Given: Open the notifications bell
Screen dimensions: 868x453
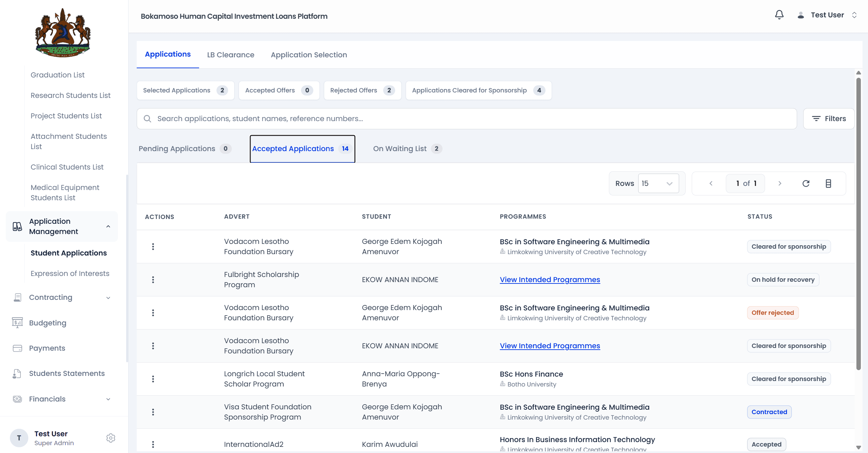Looking at the screenshot, I should tap(779, 15).
